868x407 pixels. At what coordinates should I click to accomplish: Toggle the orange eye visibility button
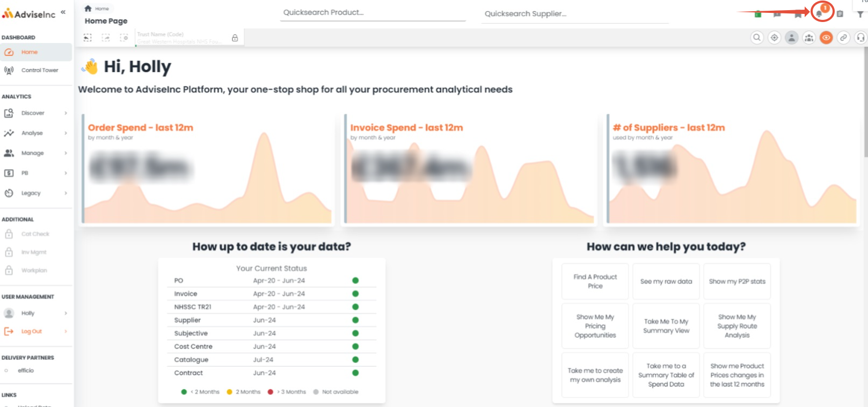tap(826, 38)
